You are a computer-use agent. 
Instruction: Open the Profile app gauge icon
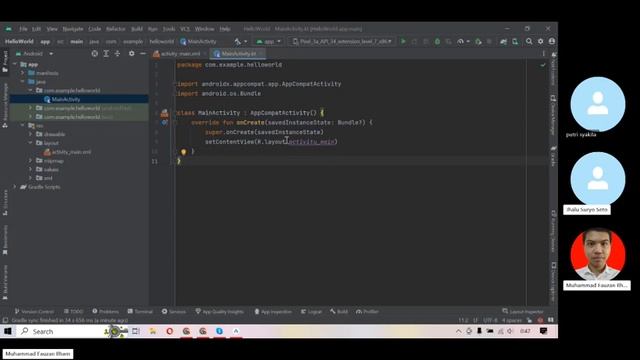pyautogui.click(x=460, y=41)
